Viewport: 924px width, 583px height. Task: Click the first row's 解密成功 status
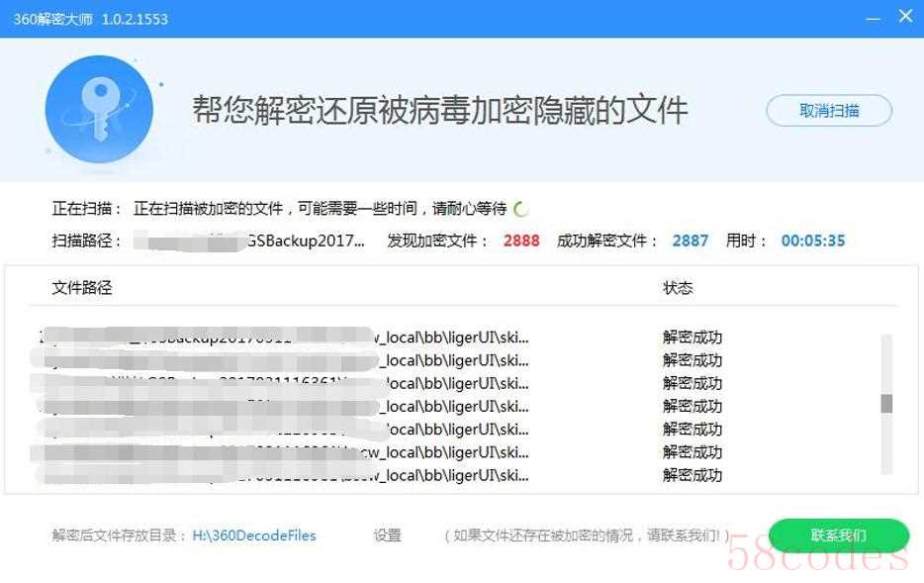[x=693, y=338]
